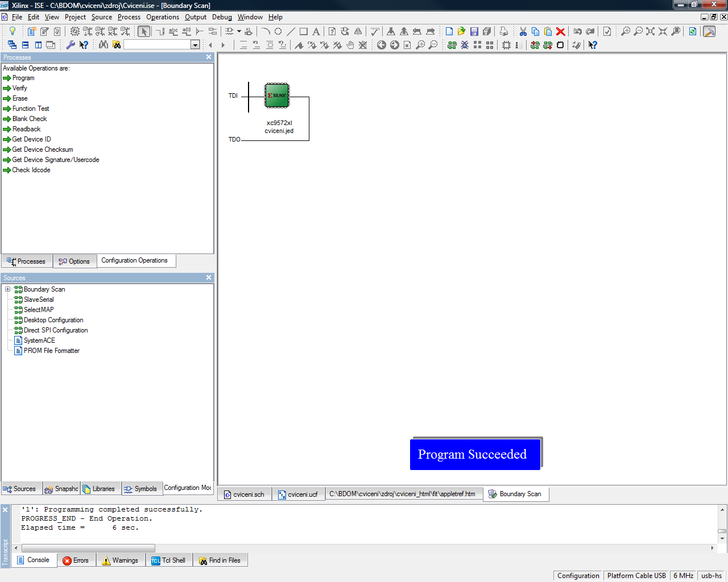728x582 pixels.
Task: Click the console vertical scroll down arrow
Action: click(x=722, y=538)
